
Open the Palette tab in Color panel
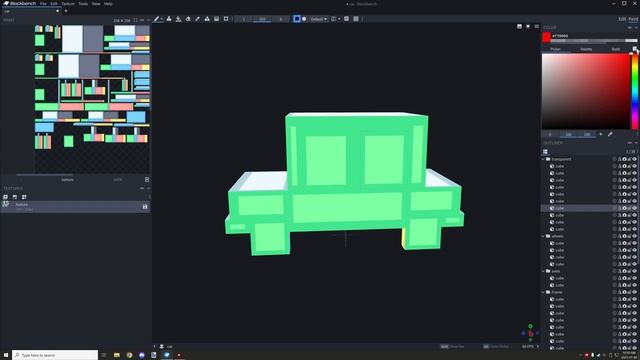click(586, 49)
